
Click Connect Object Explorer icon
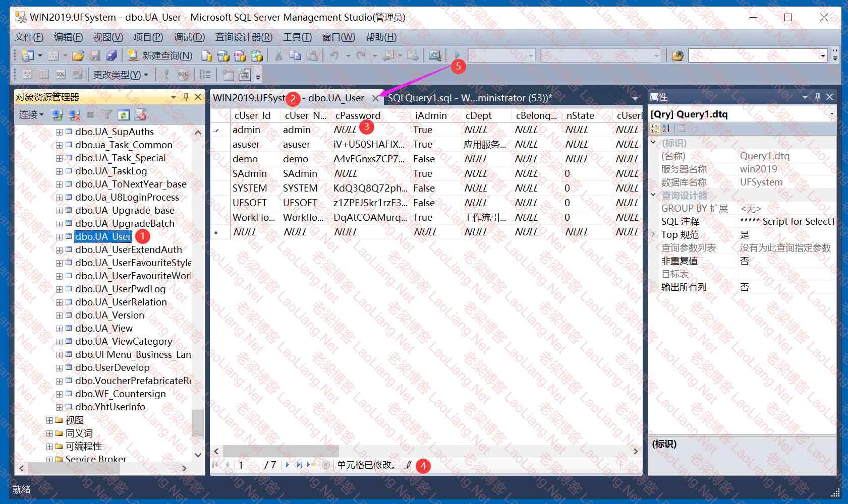pos(57,115)
